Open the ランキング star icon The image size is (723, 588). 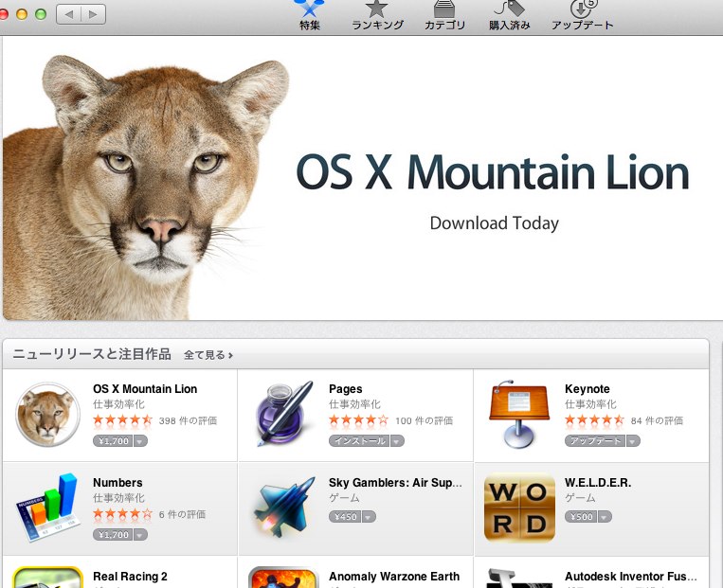(377, 9)
